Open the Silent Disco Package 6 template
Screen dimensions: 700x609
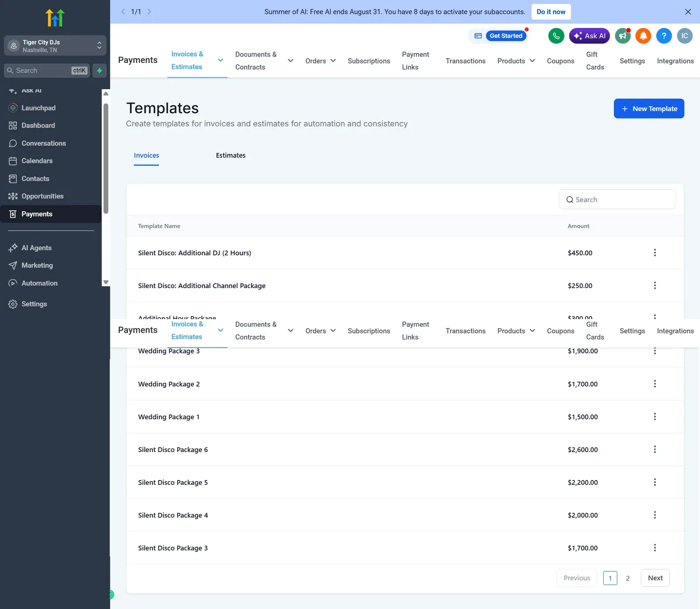pos(173,449)
